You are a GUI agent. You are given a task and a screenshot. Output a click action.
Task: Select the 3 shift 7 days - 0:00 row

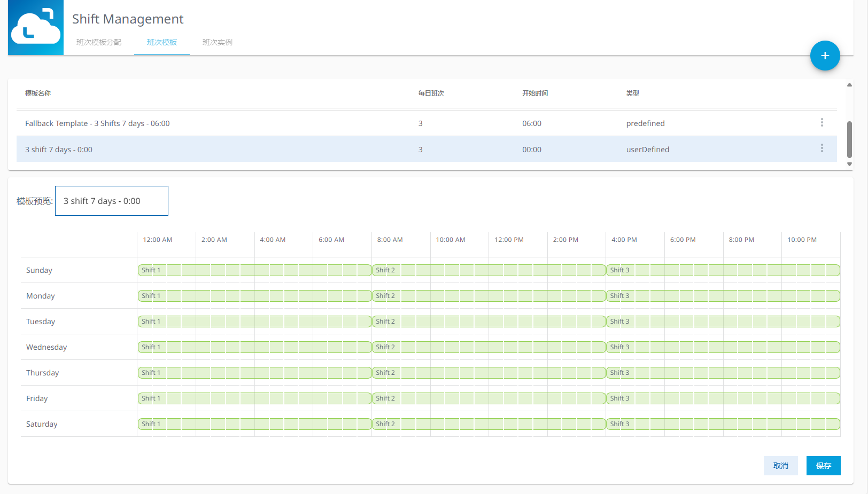click(x=214, y=150)
